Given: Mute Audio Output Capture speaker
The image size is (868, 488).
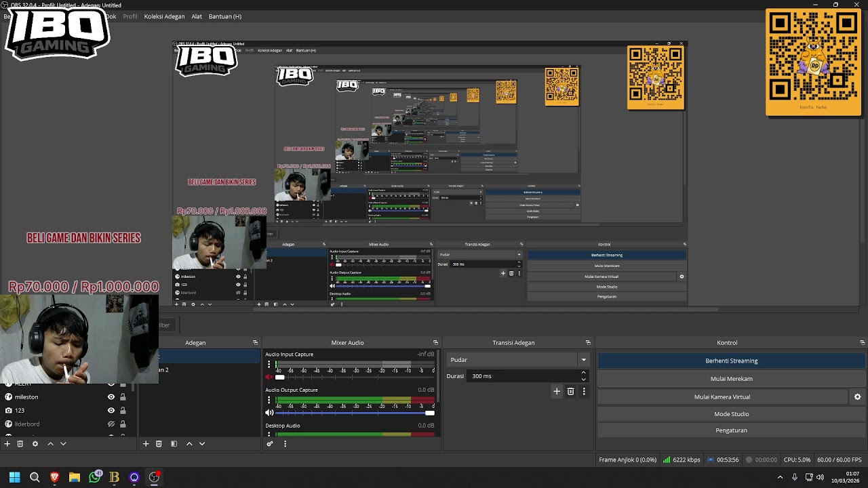Looking at the screenshot, I should pos(269,412).
